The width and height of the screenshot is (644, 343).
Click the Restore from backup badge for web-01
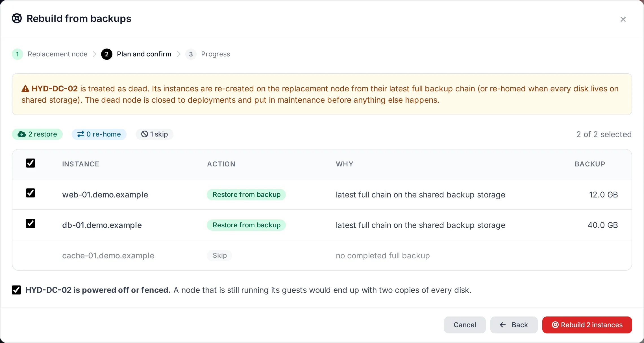click(x=246, y=195)
